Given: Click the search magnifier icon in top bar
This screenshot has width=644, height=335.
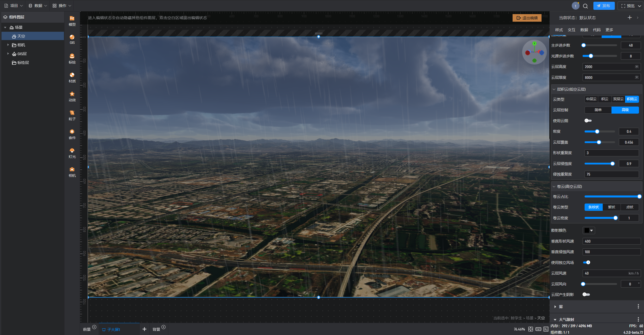Looking at the screenshot, I should tap(585, 6).
